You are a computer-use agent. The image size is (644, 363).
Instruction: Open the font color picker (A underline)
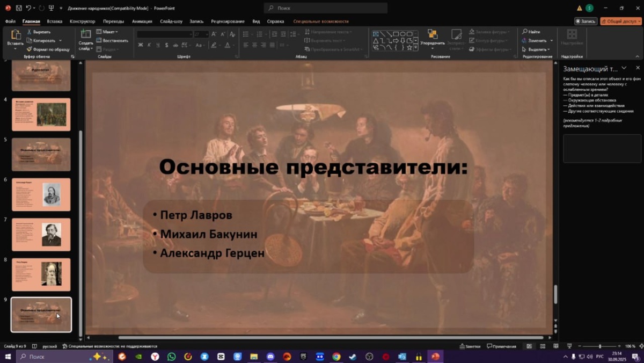point(228,45)
